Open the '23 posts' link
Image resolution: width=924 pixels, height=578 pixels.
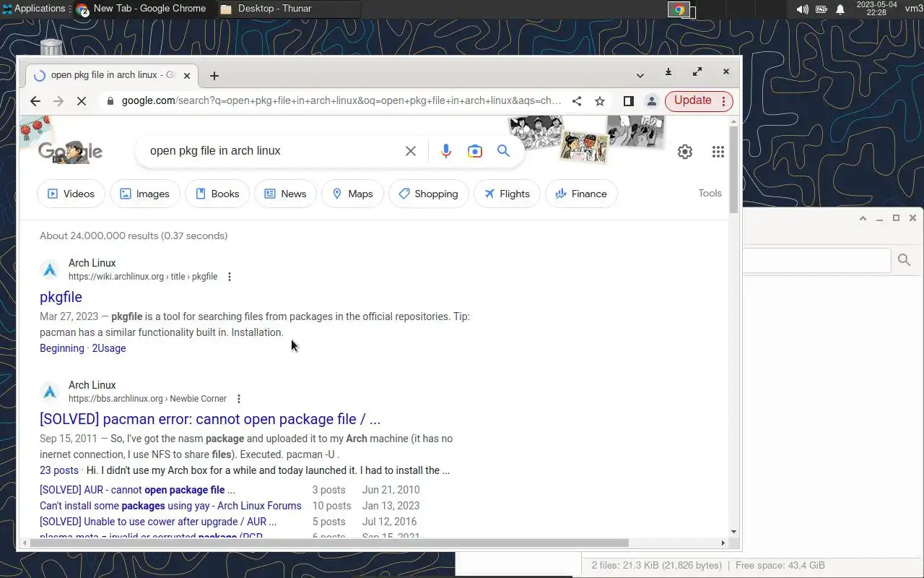pos(59,470)
